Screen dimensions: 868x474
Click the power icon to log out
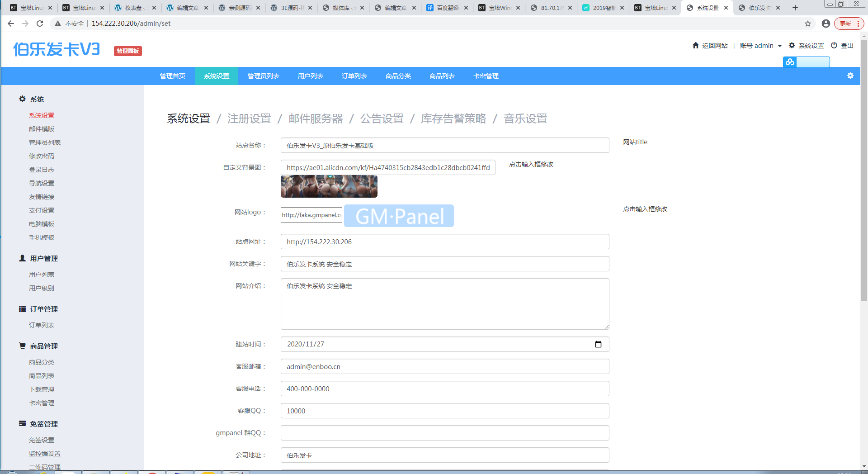click(834, 46)
